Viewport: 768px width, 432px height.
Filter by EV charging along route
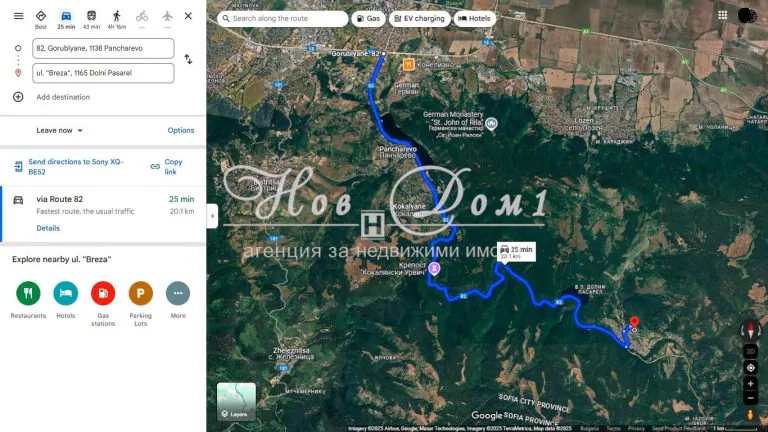[x=418, y=18]
